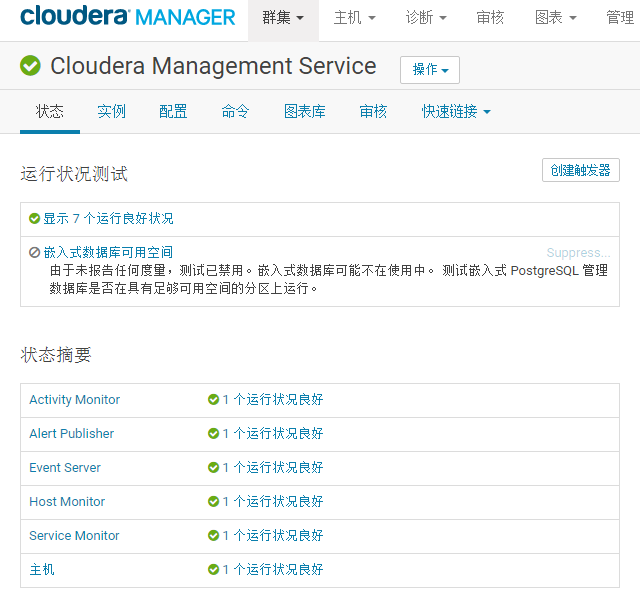This screenshot has width=640, height=601.
Task: Expand the 快速链接 dropdown
Action: (456, 111)
